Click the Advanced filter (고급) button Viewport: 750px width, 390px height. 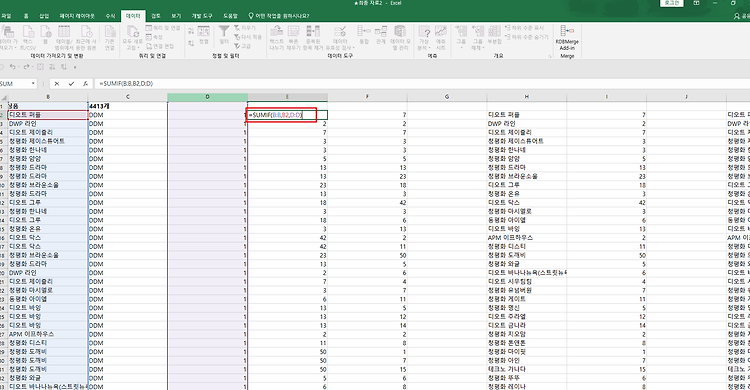[x=243, y=46]
